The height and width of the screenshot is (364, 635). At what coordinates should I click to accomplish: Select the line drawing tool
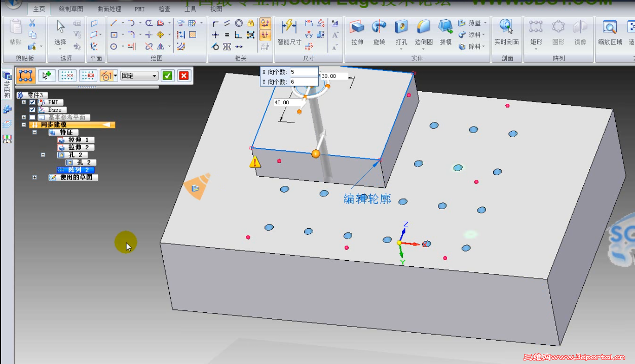point(114,23)
